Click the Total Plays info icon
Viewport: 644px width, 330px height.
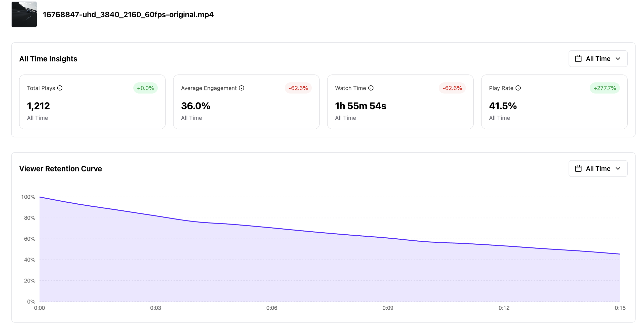[60, 88]
